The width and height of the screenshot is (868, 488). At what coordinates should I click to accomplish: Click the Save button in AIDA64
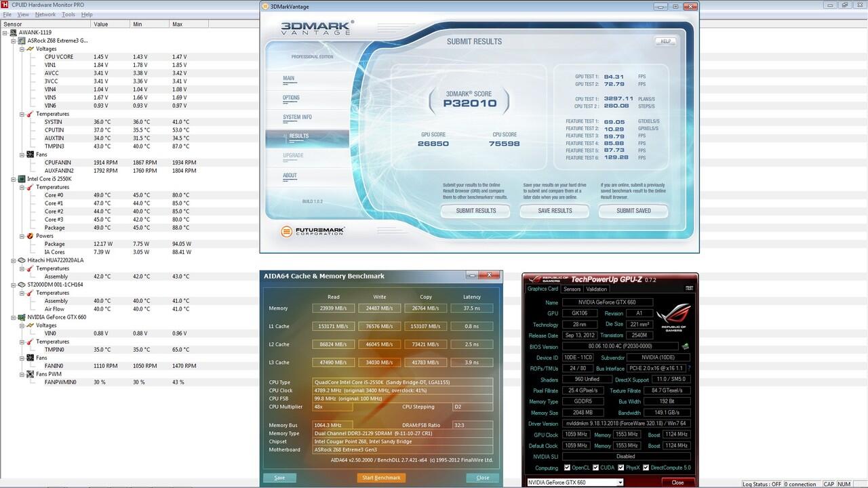tap(279, 477)
